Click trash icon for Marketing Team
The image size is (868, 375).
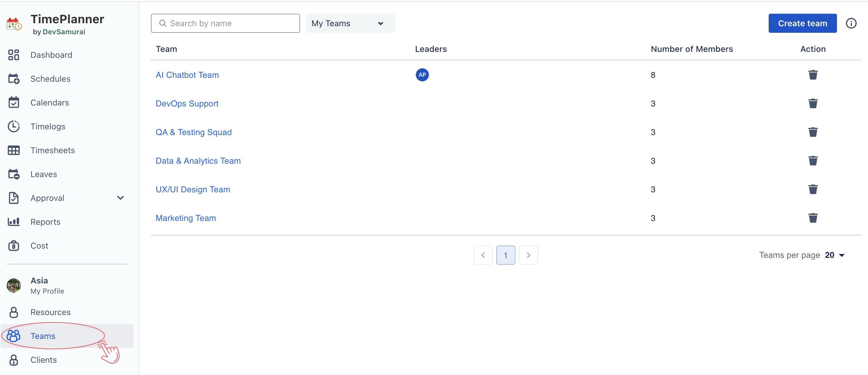coord(813,218)
